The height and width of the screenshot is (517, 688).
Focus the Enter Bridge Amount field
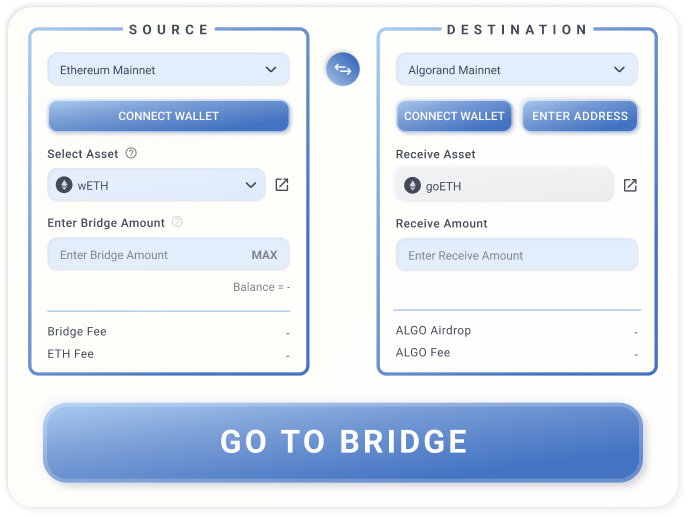[150, 255]
